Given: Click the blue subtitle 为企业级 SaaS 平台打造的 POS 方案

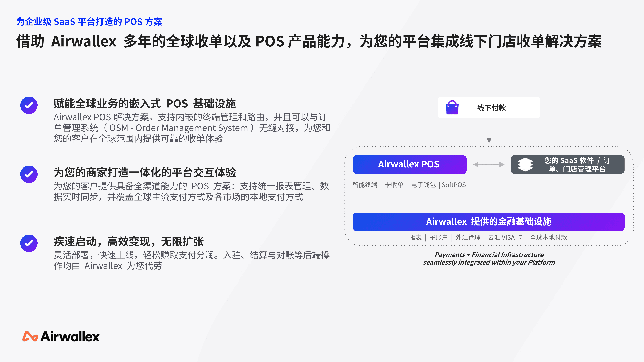Looking at the screenshot, I should coord(89,22).
